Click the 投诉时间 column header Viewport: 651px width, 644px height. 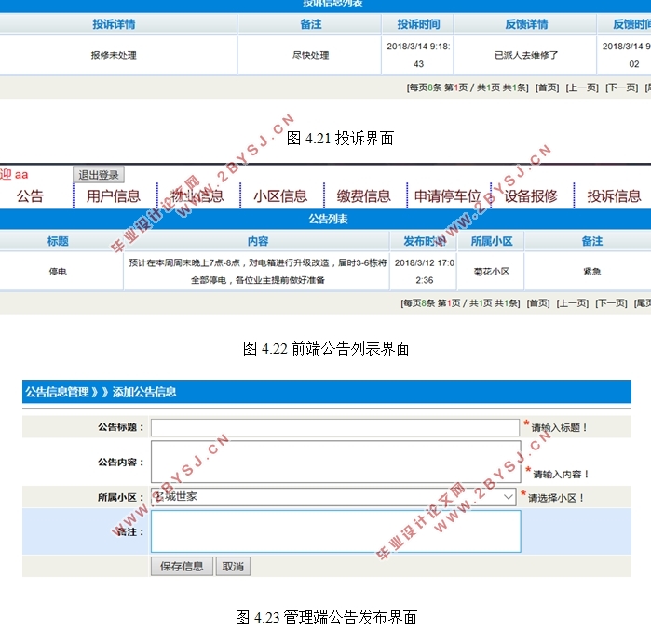click(x=418, y=24)
